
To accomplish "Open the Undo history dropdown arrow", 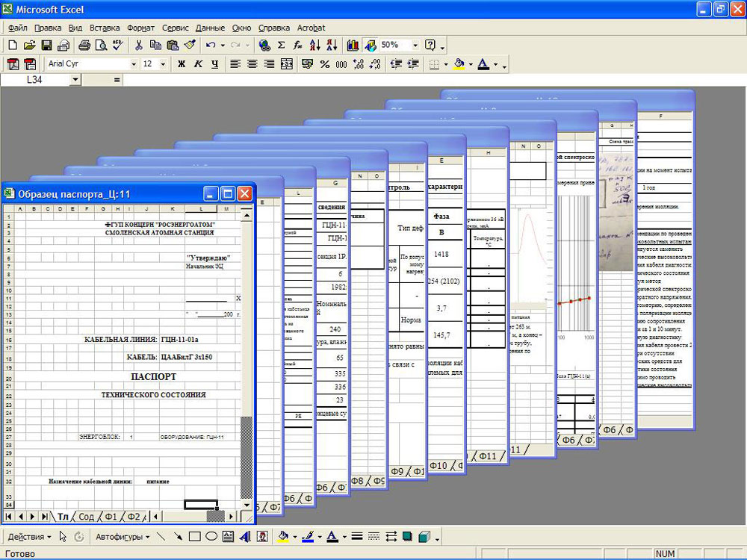I will pyautogui.click(x=223, y=46).
